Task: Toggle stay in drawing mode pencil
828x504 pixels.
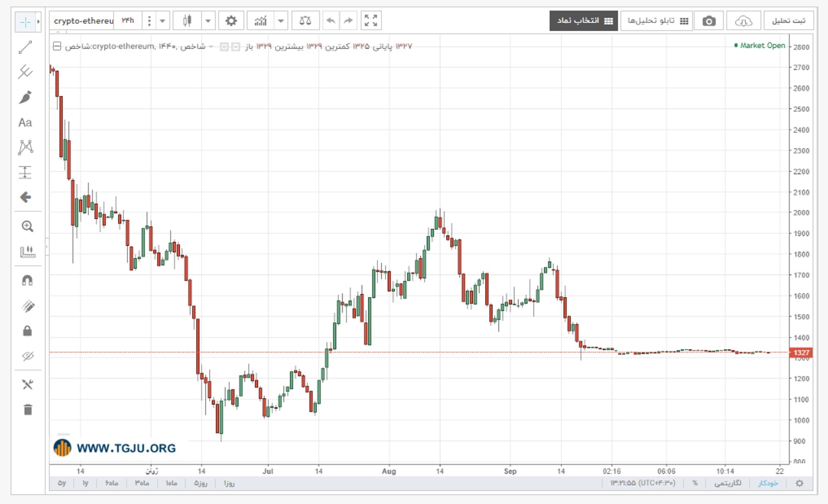Action: coord(28,306)
